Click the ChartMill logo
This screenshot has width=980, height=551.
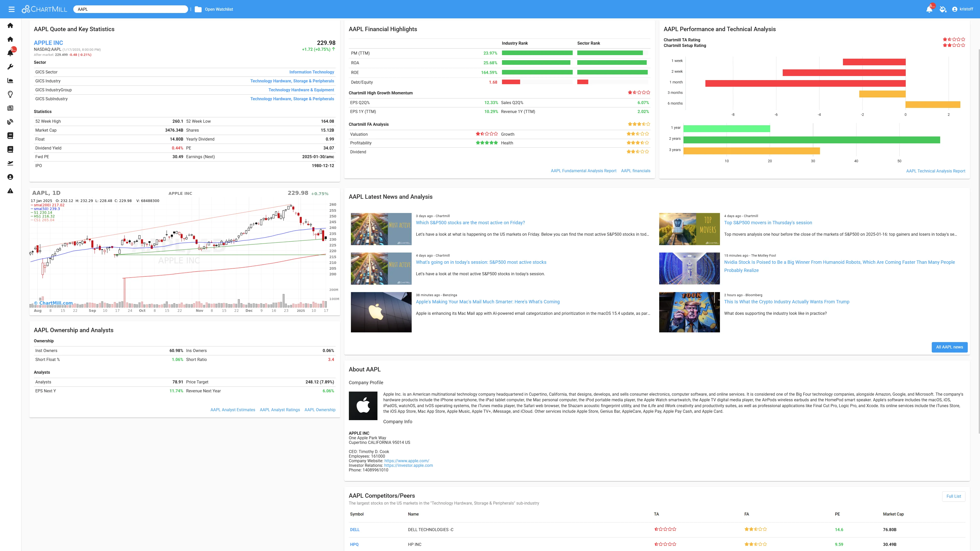click(x=44, y=9)
